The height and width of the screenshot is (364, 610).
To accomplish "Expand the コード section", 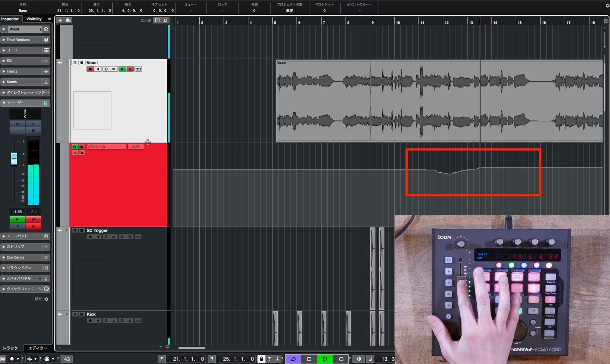I will [4, 50].
